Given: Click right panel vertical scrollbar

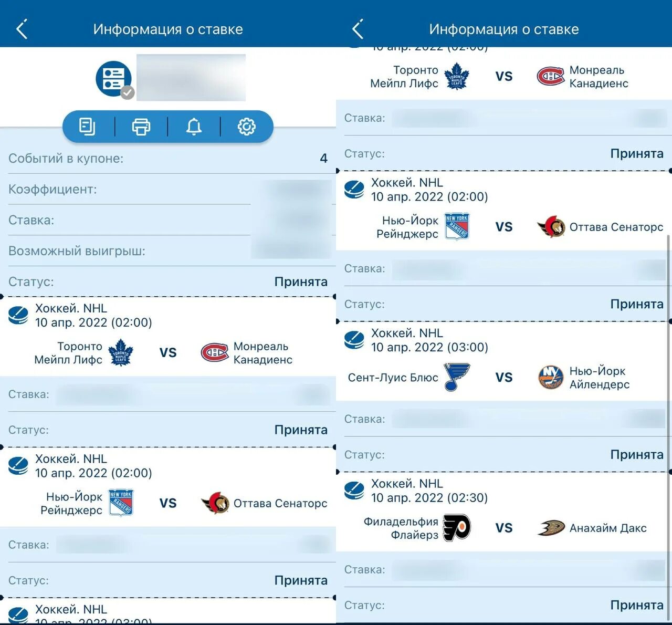Looking at the screenshot, I should [x=668, y=428].
